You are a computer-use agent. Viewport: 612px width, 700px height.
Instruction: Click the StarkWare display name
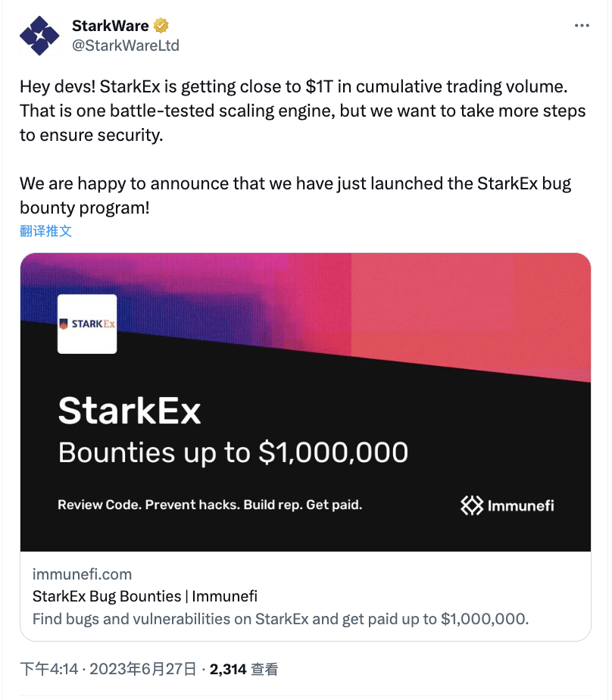(109, 24)
